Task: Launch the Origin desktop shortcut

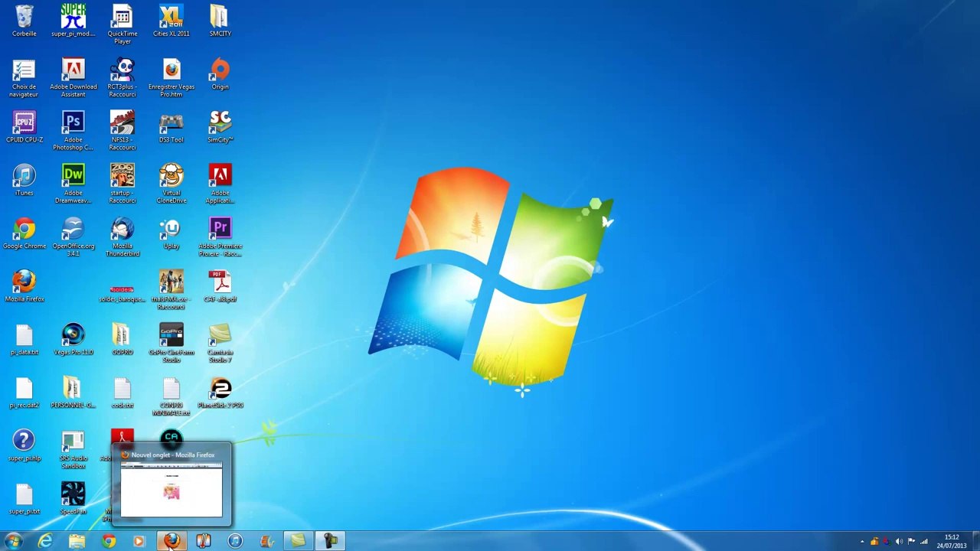Action: coord(220,74)
